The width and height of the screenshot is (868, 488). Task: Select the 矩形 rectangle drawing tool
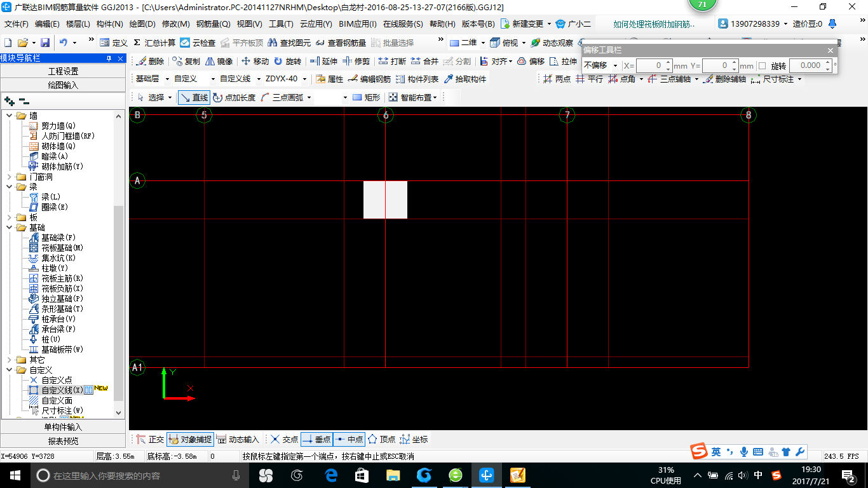click(x=366, y=97)
